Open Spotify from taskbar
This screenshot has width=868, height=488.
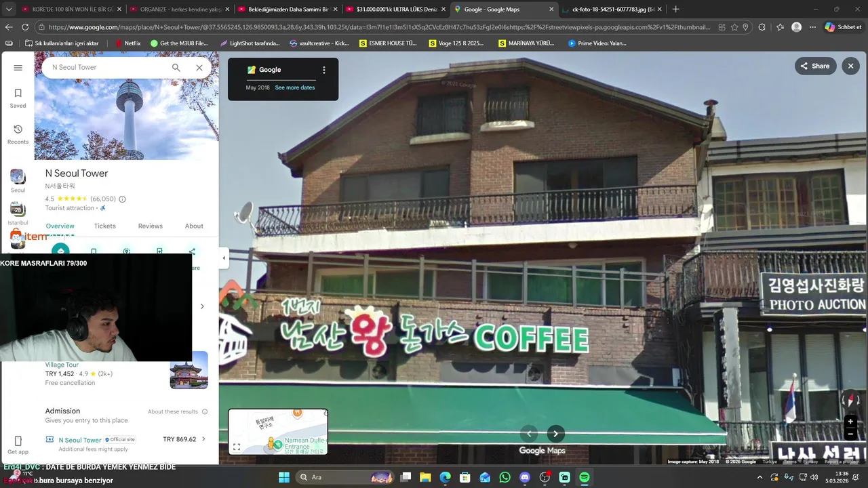[x=584, y=477]
